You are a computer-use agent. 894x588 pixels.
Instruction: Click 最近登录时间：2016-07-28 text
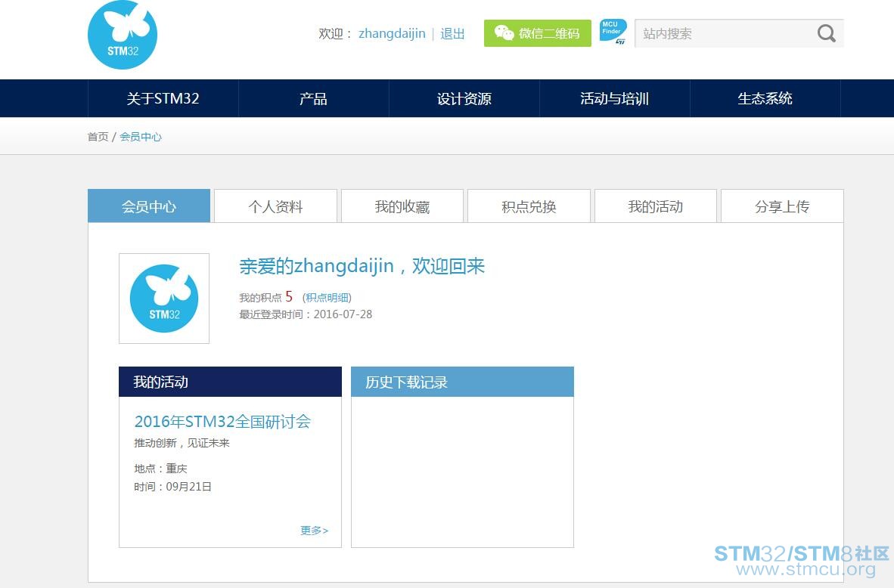(306, 314)
